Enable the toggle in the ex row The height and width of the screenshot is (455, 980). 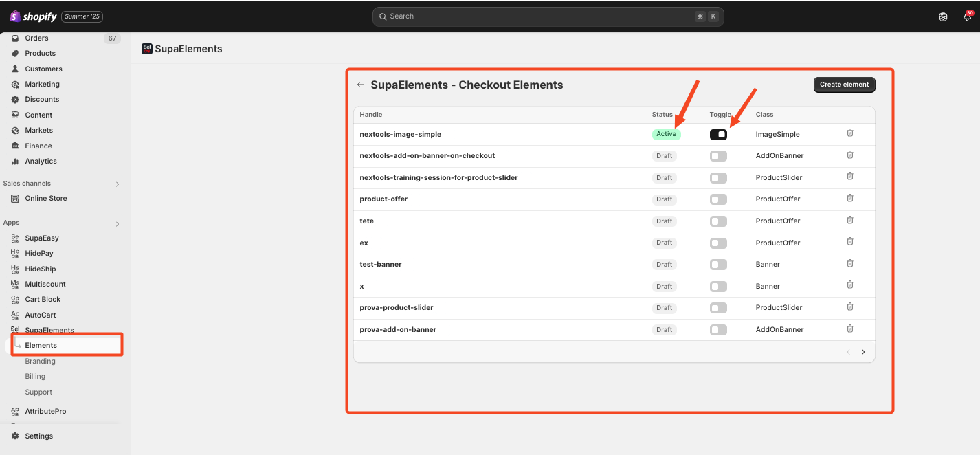pos(718,243)
